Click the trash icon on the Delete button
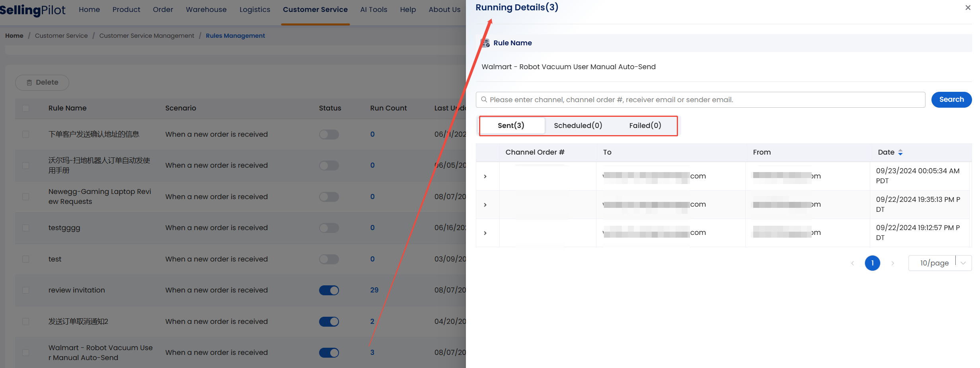The height and width of the screenshot is (368, 980). [x=29, y=83]
